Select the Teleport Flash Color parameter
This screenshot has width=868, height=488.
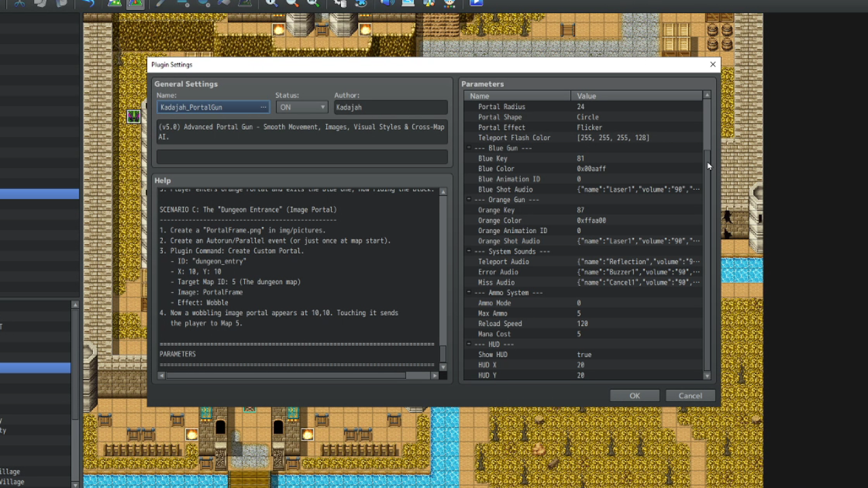click(x=583, y=138)
